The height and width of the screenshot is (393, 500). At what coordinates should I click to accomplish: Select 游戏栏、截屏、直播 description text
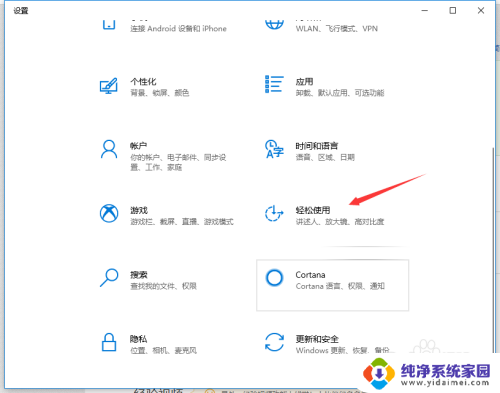point(182,221)
